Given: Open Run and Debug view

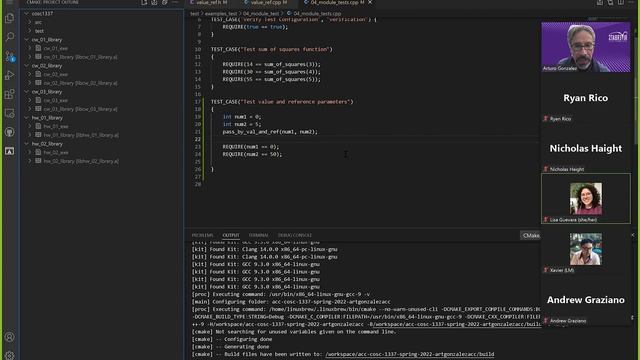Looking at the screenshot, I should [9, 75].
